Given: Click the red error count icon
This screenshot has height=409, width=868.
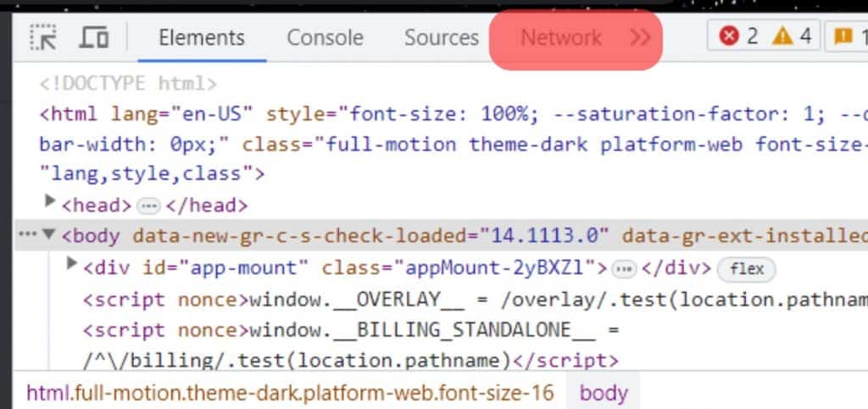Looking at the screenshot, I should click(729, 36).
